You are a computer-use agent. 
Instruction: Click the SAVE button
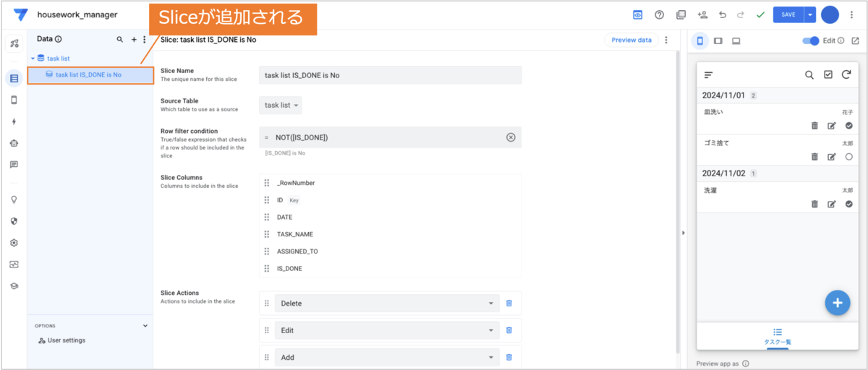(788, 14)
